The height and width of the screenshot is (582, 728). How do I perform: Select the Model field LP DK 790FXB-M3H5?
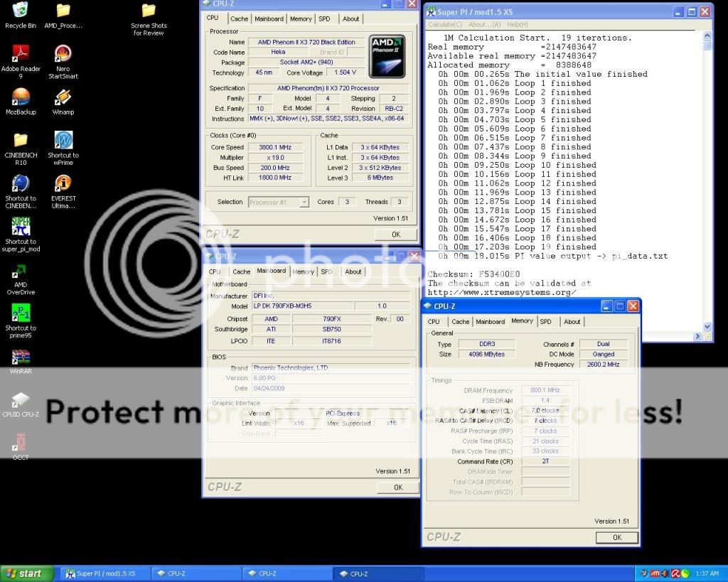(x=302, y=306)
